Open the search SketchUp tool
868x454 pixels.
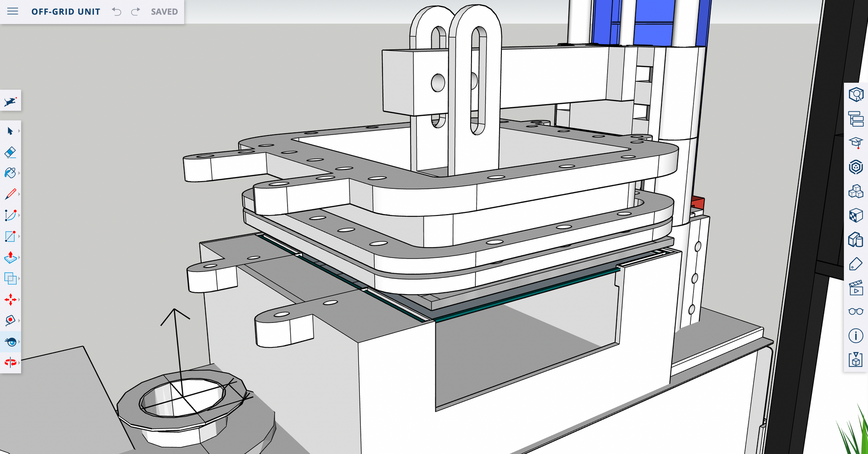[10, 101]
